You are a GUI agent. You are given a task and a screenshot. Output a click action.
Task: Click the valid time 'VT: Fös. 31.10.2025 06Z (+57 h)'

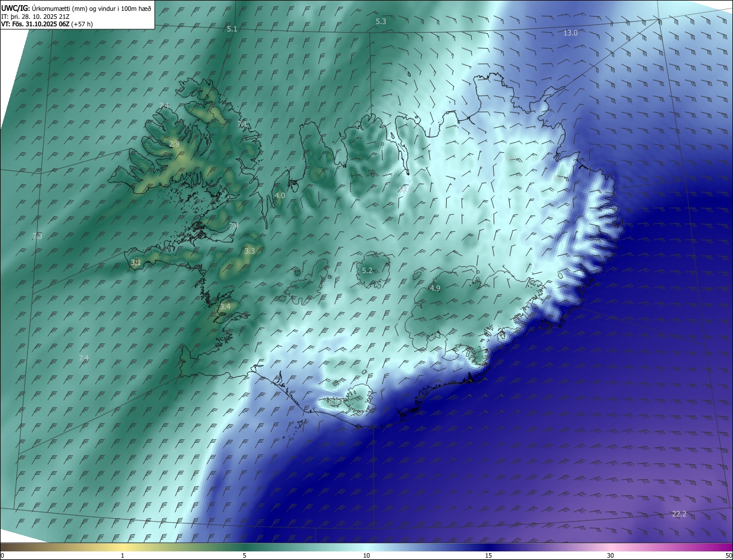pyautogui.click(x=47, y=24)
